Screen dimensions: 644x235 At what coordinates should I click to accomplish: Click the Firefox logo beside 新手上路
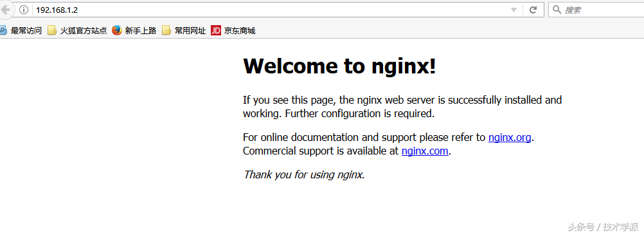(117, 30)
